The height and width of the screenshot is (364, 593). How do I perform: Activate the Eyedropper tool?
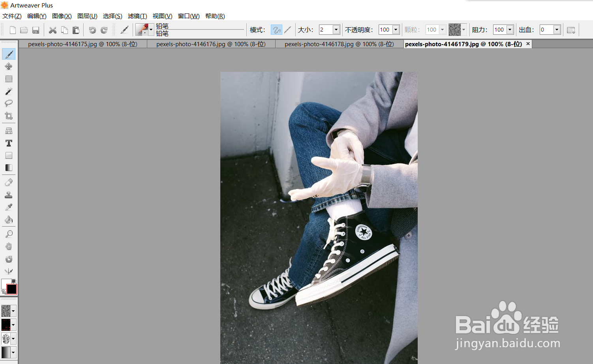point(9,207)
